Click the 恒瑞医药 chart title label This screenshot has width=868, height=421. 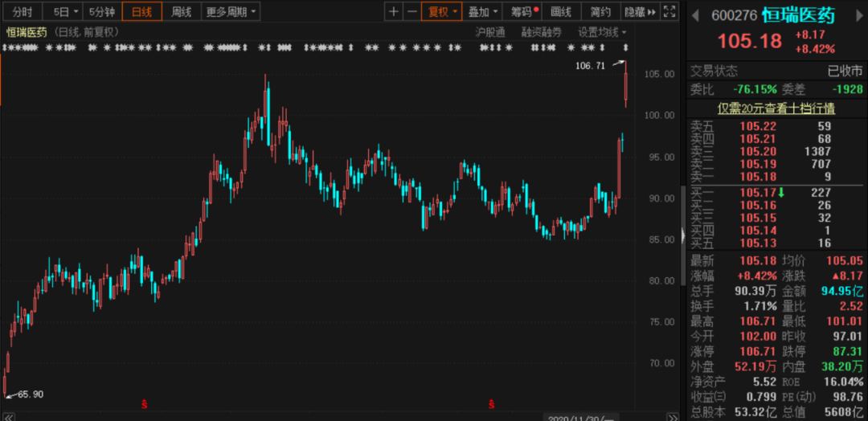click(x=27, y=32)
